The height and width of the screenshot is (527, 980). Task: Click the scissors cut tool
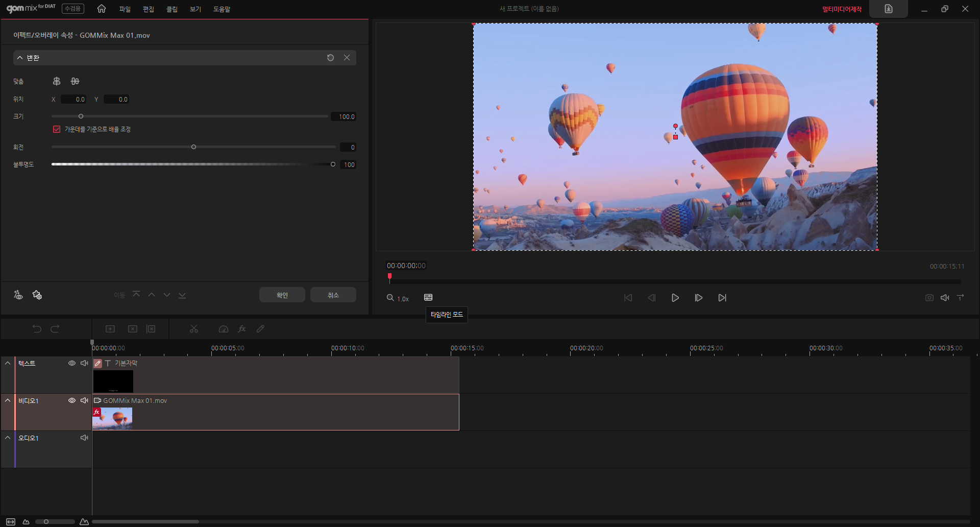[x=194, y=329]
